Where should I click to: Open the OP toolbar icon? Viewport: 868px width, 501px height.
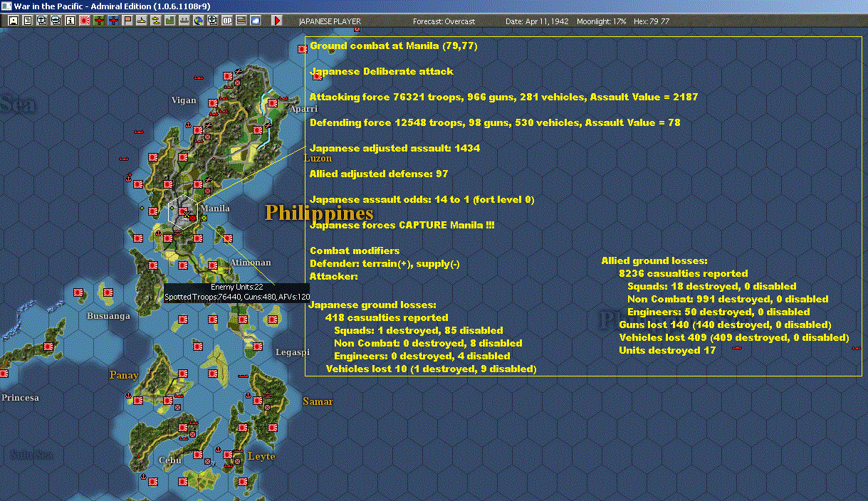click(226, 21)
